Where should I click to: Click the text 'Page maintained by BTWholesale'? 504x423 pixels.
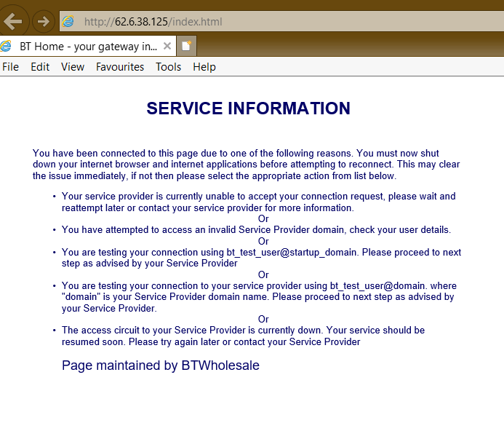[161, 365]
